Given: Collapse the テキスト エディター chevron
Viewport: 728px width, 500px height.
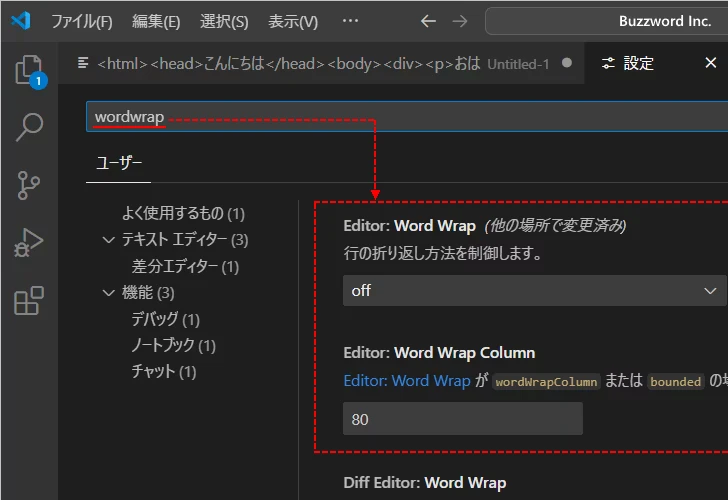Looking at the screenshot, I should (x=108, y=240).
